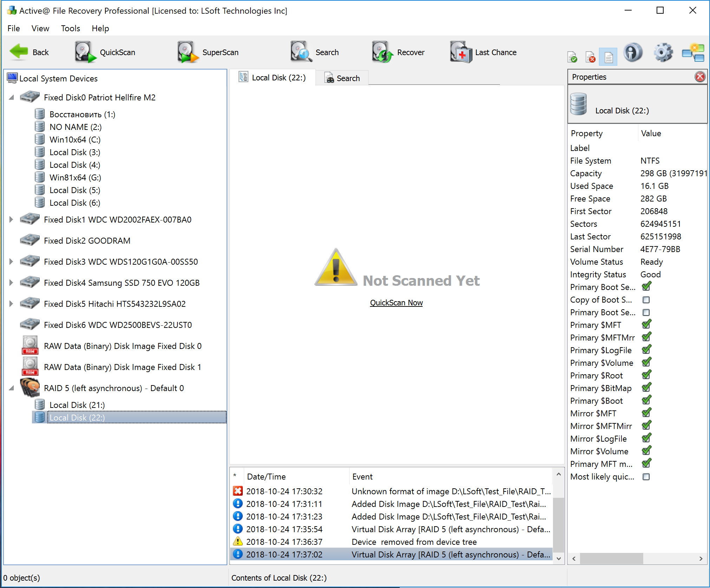The height and width of the screenshot is (588, 710).
Task: Expand the Fixed Disk1 WDC WD2002FAEX node
Action: coord(11,219)
